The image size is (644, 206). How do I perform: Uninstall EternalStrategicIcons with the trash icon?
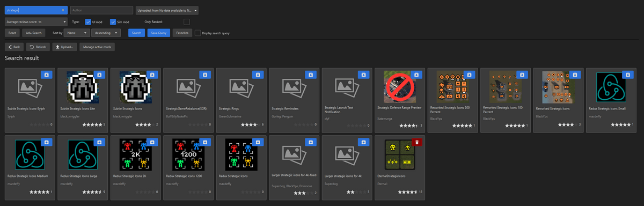416,142
